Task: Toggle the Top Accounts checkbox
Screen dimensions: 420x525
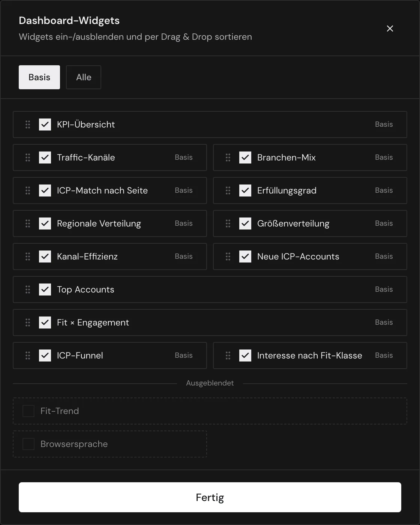Action: click(45, 289)
